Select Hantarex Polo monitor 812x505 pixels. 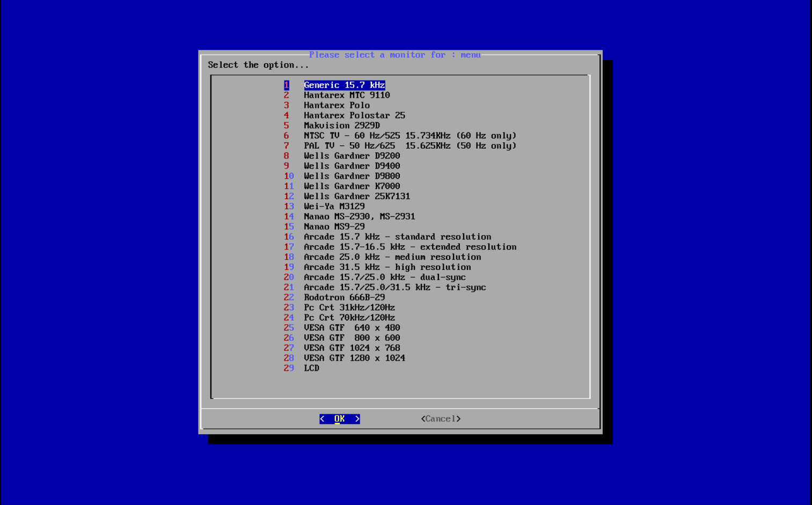(336, 105)
